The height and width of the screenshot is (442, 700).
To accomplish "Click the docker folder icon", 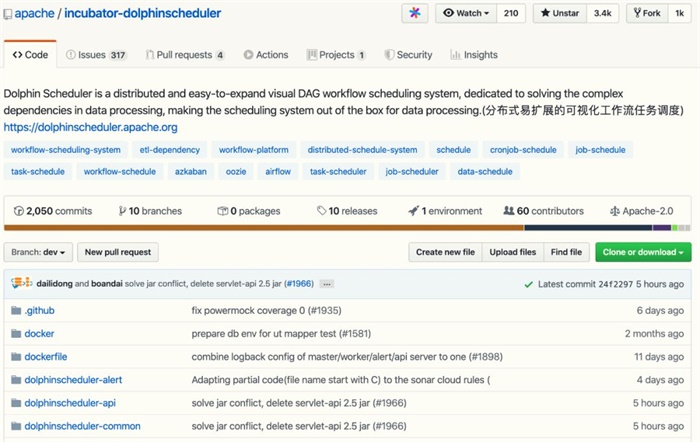I will click(x=15, y=333).
